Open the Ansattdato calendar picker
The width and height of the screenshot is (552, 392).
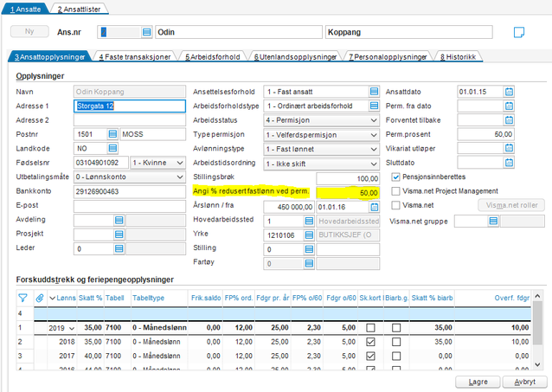pyautogui.click(x=510, y=92)
